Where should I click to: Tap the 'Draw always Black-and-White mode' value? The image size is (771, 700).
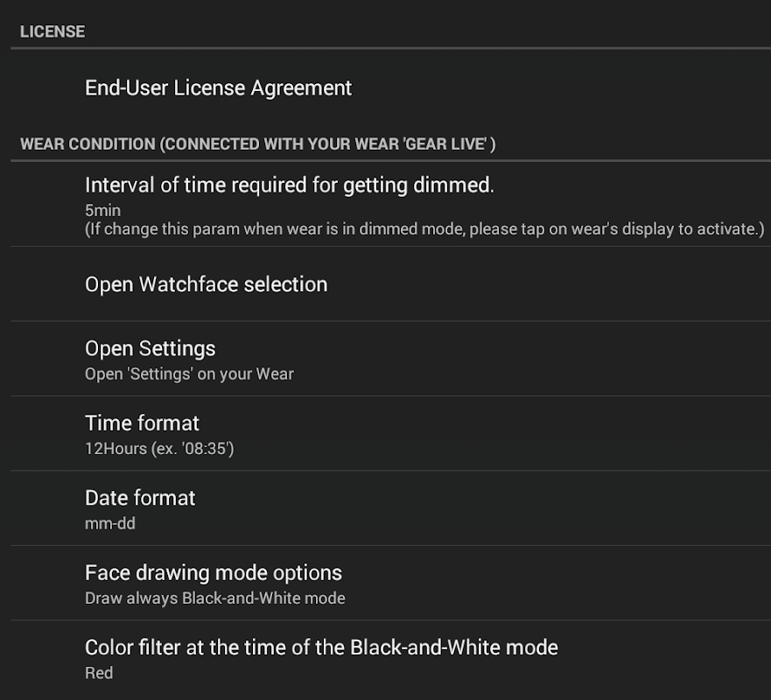[214, 598]
